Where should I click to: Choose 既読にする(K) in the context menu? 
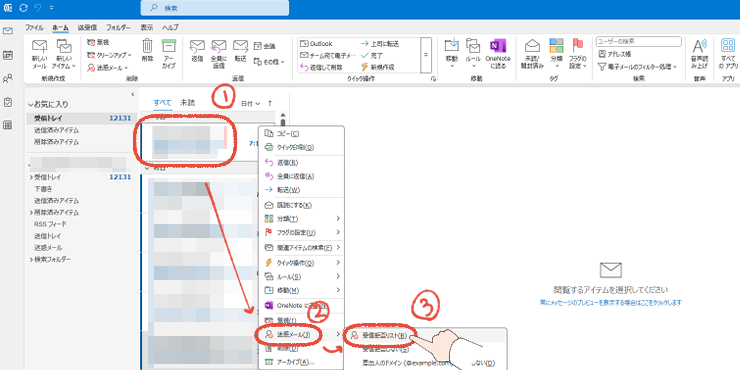click(302, 205)
